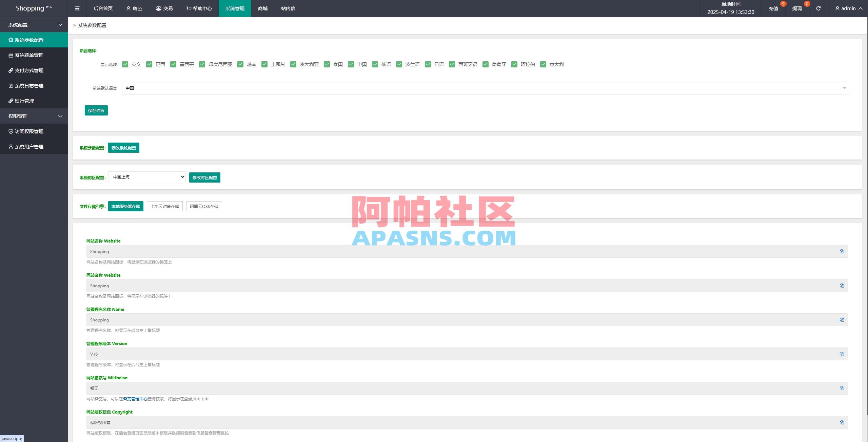
Task: Click the 保存语言 button
Action: [x=96, y=110]
